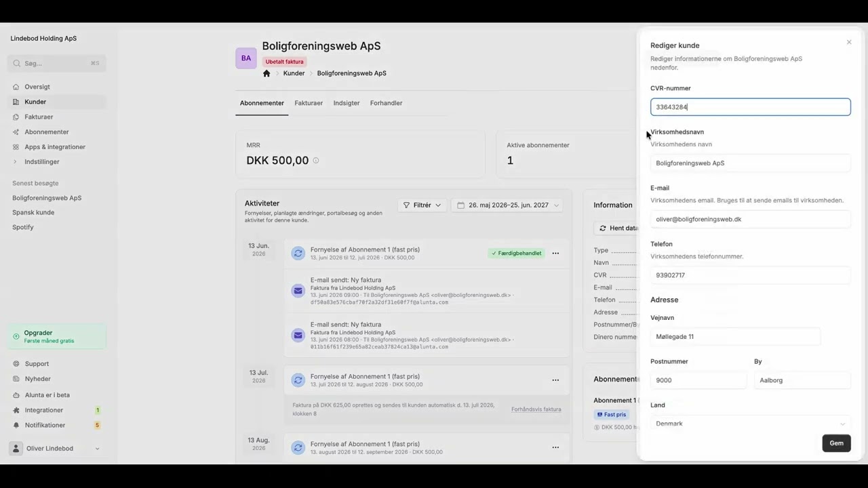Screen dimensions: 868x488
Task: Click the Fast pris badge
Action: pyautogui.click(x=611, y=414)
